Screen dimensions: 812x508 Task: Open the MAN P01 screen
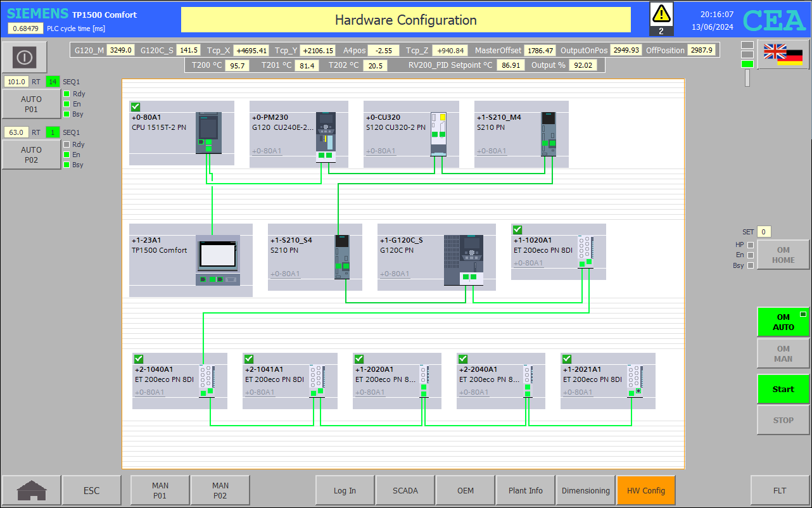point(160,490)
